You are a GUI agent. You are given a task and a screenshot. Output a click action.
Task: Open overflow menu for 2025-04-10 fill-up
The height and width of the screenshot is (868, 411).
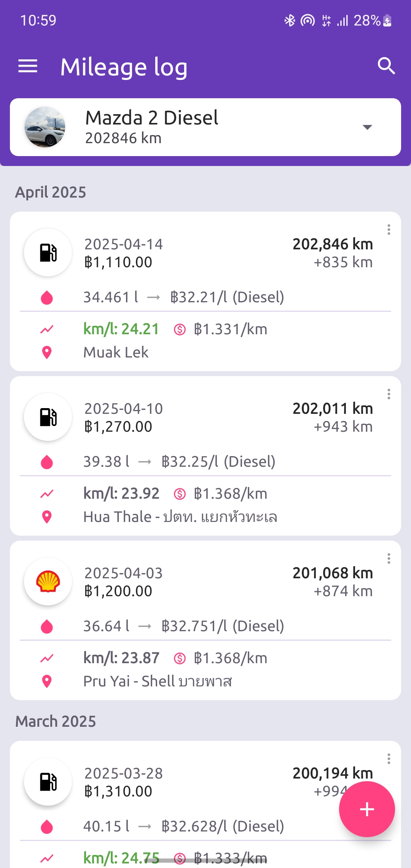click(389, 394)
